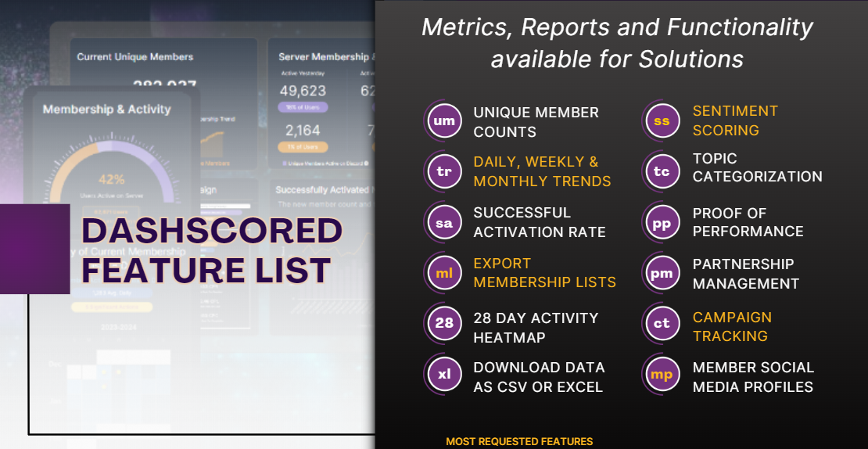Viewport: 868px width, 449px height.
Task: Select 'MEMBER SOCIAL MEDIA PROFILES' text
Action: pos(753,376)
